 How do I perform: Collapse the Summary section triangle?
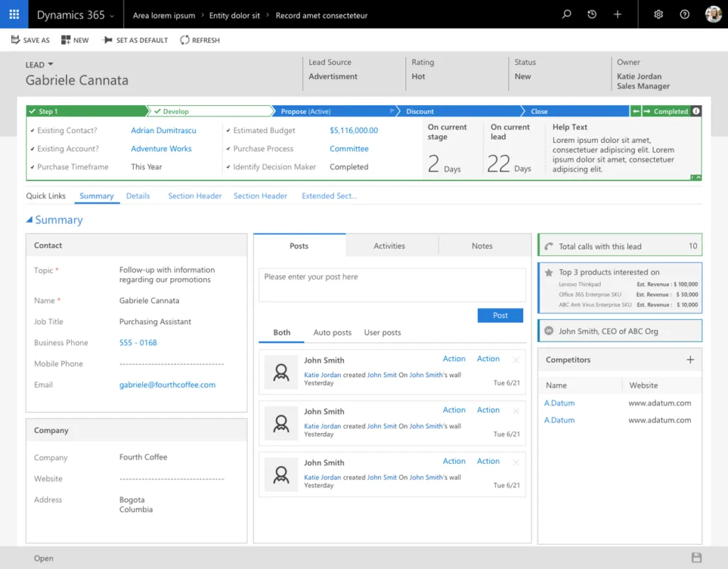29,220
